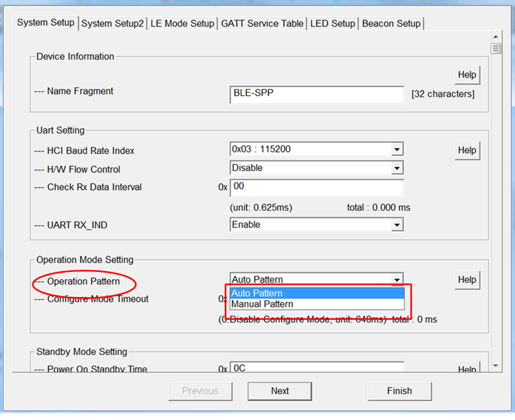Click Help in Device Information section
The height and width of the screenshot is (420, 515).
tap(466, 75)
